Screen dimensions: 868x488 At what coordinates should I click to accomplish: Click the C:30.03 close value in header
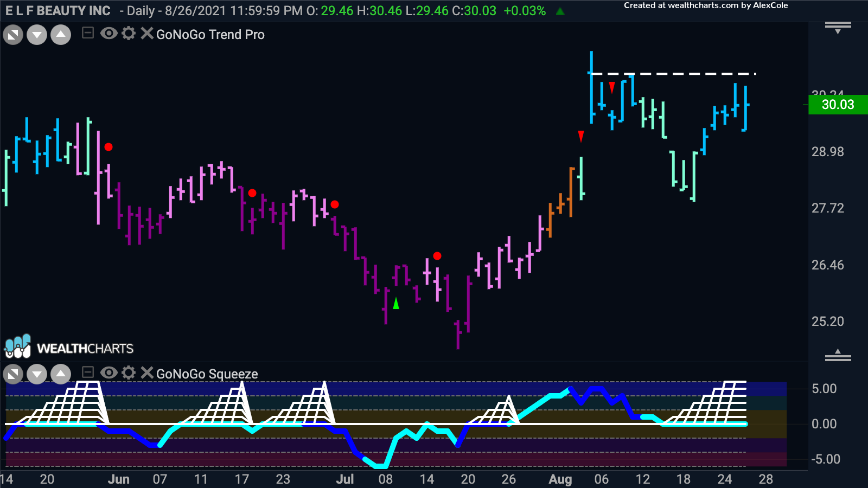(x=474, y=11)
